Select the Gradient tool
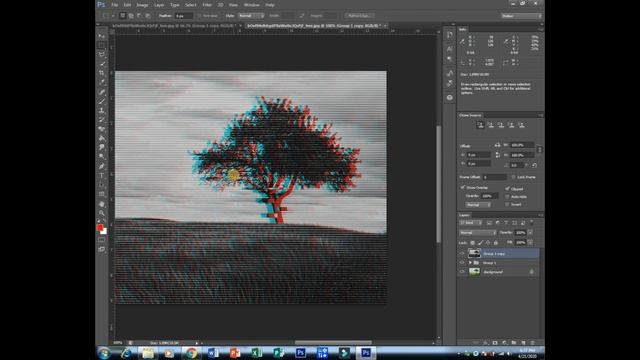Image resolution: width=640 pixels, height=360 pixels. click(x=101, y=138)
